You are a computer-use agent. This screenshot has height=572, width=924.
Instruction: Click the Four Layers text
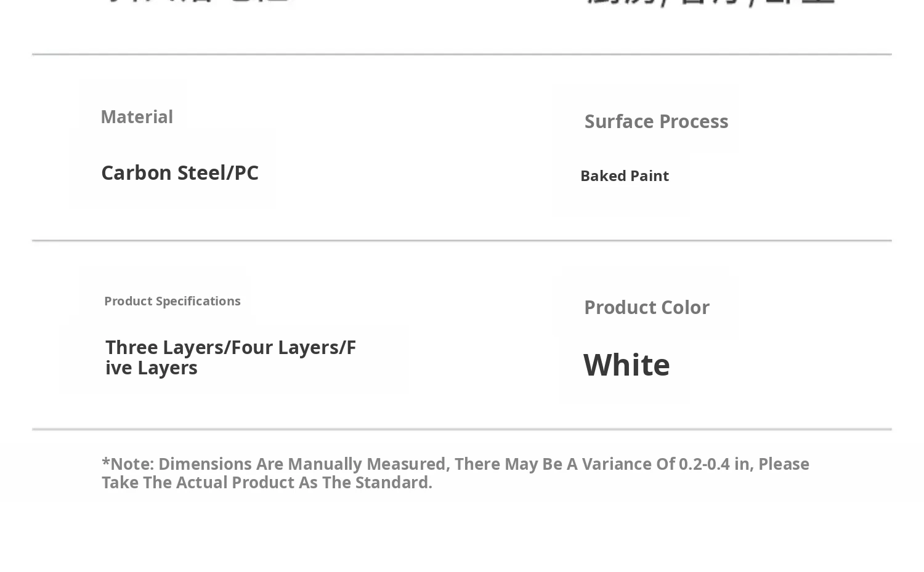pos(276,347)
